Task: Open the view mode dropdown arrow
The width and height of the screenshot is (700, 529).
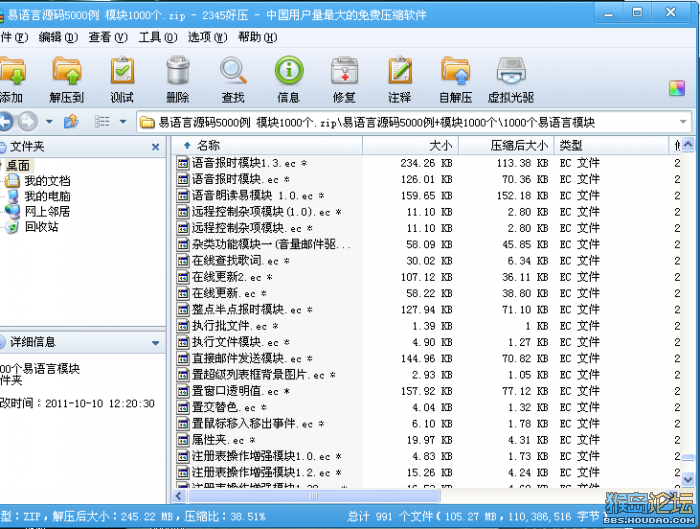Action: coord(123,121)
